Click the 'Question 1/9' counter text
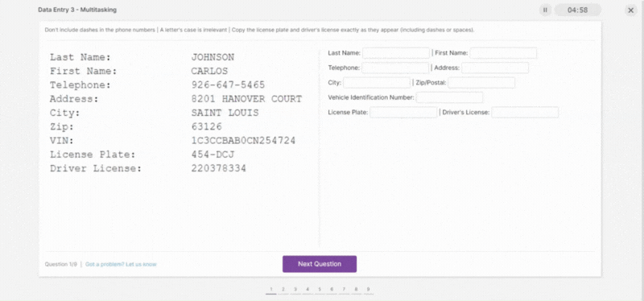 coord(61,264)
